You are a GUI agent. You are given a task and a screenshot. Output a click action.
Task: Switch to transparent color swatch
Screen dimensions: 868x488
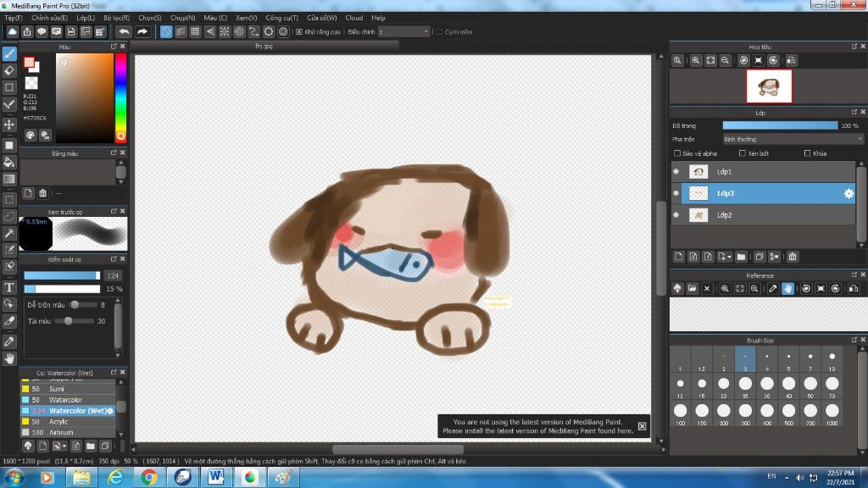(x=31, y=83)
